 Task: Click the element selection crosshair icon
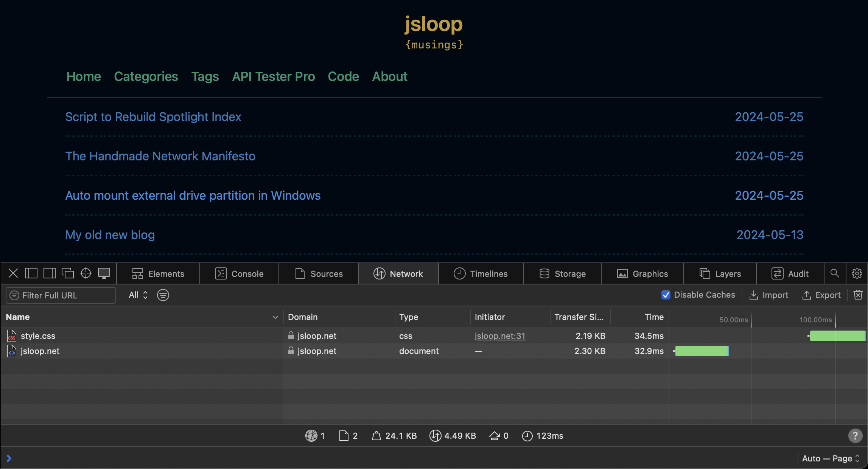coord(86,273)
